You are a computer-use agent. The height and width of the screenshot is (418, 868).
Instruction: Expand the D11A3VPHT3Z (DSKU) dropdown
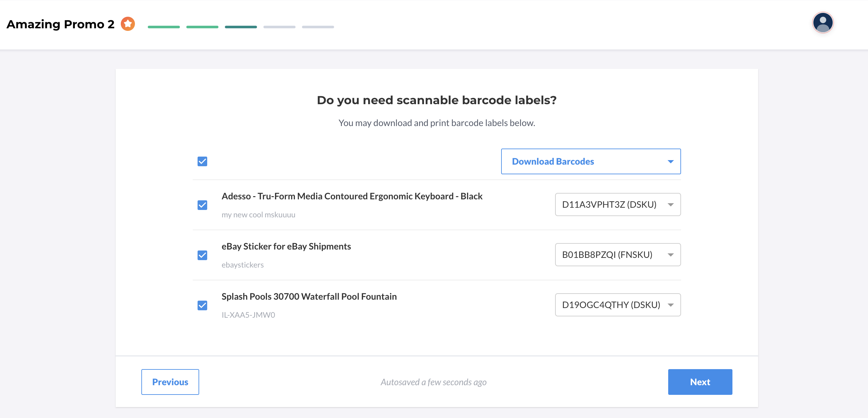coord(618,204)
